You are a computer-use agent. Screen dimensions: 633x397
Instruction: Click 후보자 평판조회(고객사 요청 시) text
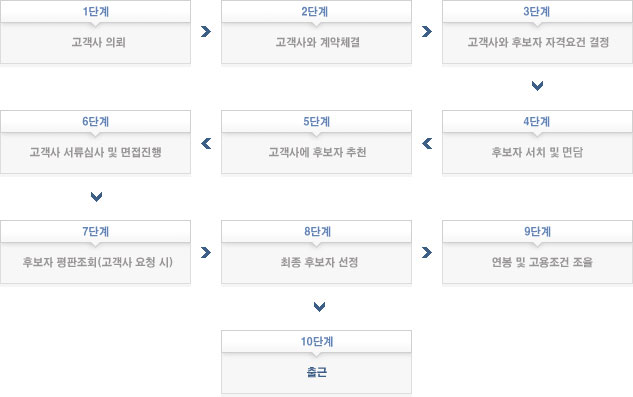(x=98, y=263)
